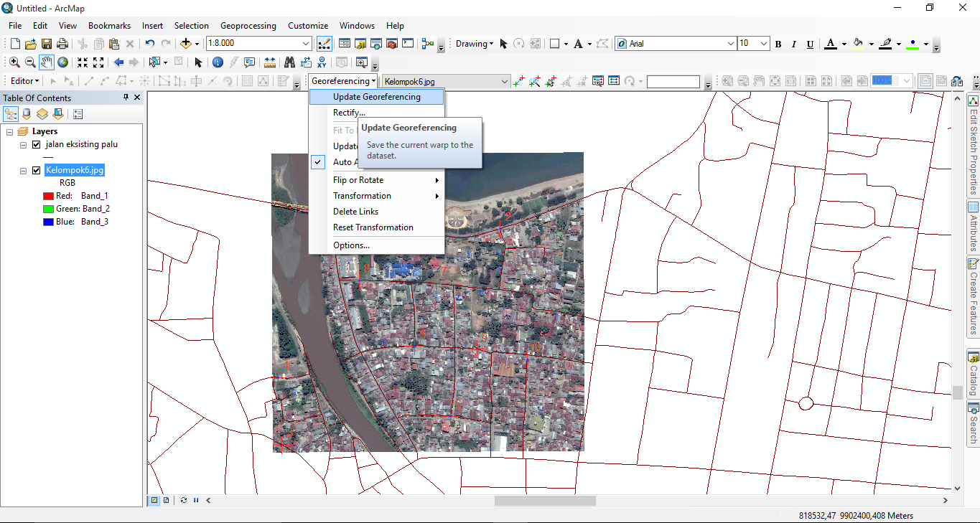Image resolution: width=980 pixels, height=523 pixels.
Task: Switch to List By Source view
Action: pyautogui.click(x=27, y=114)
